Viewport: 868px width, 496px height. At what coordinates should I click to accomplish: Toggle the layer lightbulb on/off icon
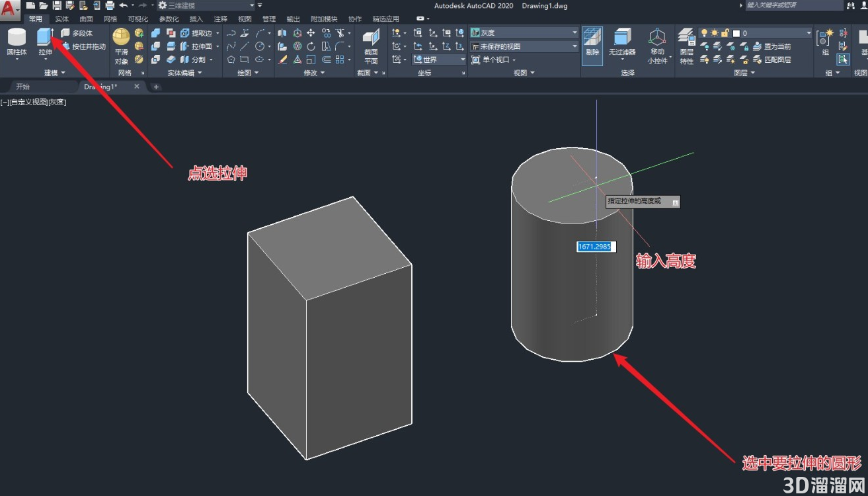(704, 33)
